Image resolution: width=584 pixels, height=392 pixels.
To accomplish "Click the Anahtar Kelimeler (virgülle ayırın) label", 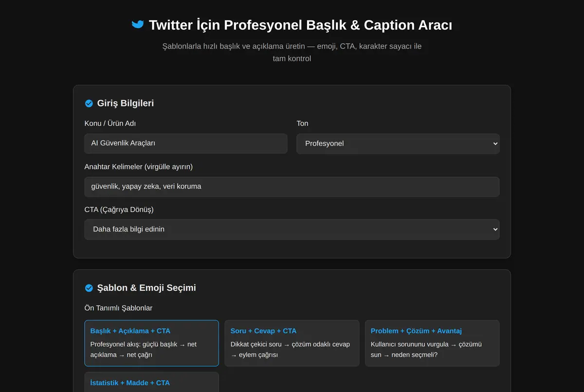I will coord(139,167).
